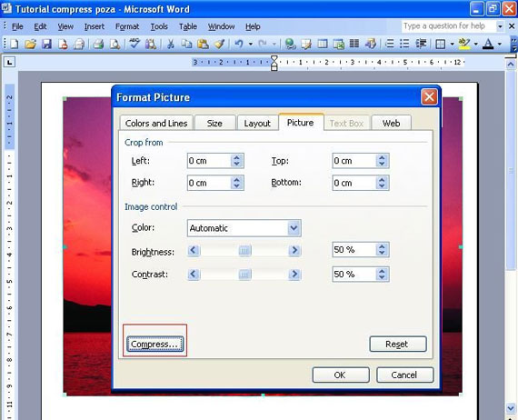This screenshot has width=518, height=420.
Task: Create a new blank document from toolbar
Action: [15, 44]
